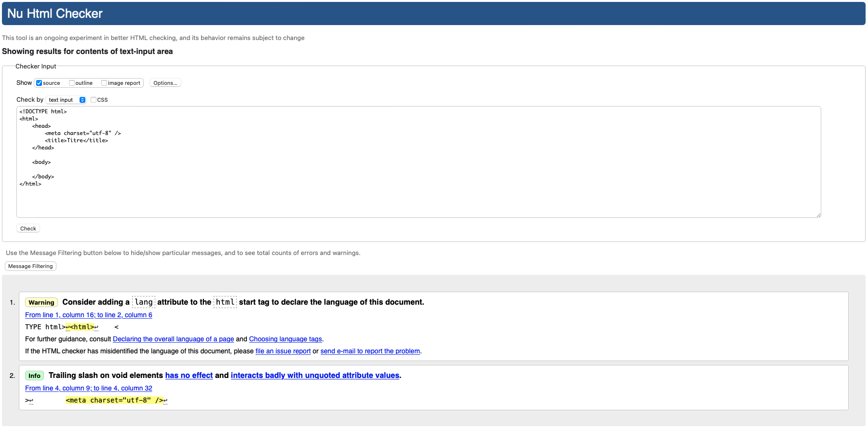This screenshot has width=868, height=430.
Task: Click the Nu Html Checker header title
Action: click(55, 13)
